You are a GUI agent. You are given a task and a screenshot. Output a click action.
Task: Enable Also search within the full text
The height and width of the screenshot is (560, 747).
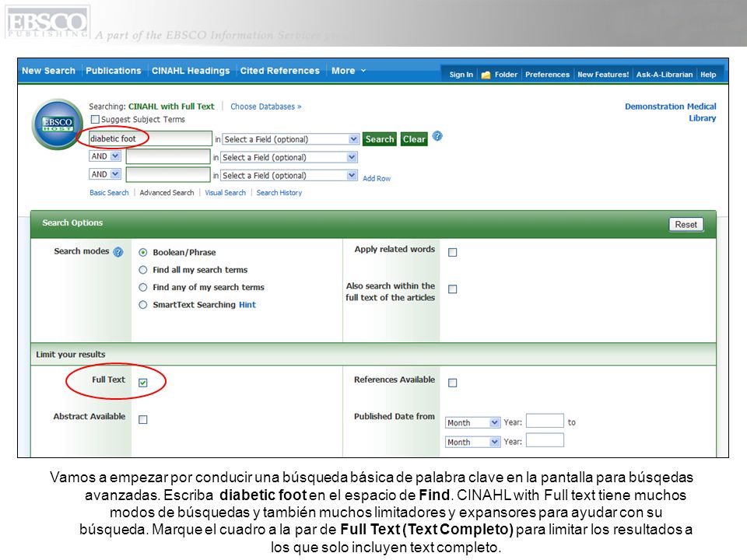(453, 289)
